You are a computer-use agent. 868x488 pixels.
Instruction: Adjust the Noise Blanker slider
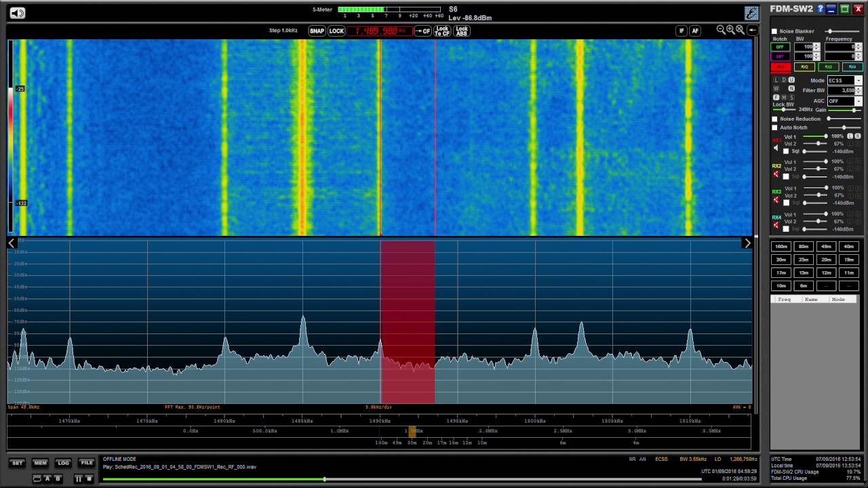(842, 31)
